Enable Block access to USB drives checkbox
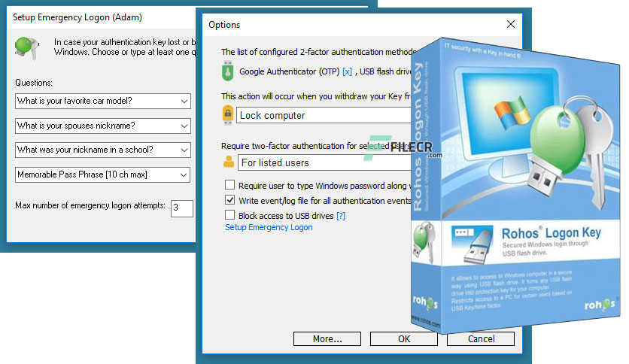This screenshot has width=629, height=364. [230, 215]
